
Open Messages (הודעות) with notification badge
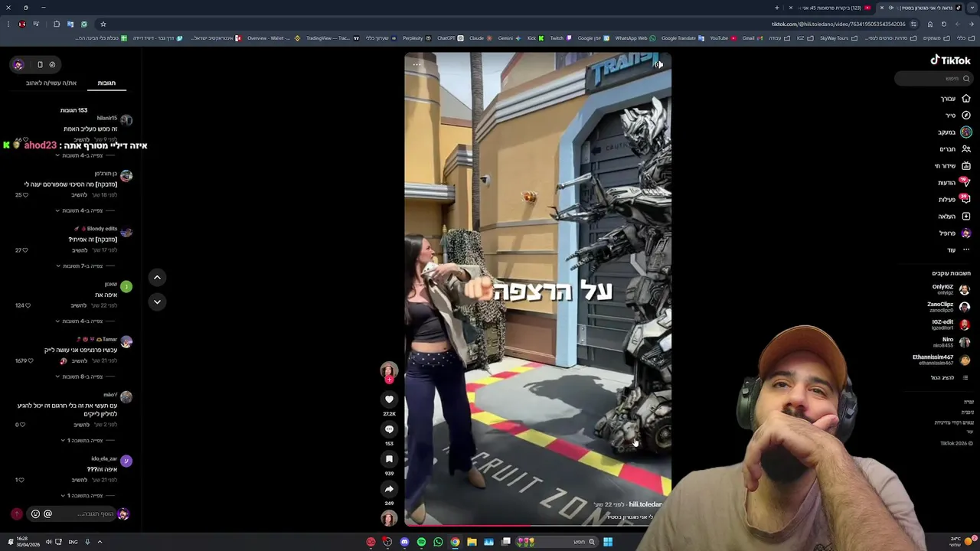[x=954, y=183]
